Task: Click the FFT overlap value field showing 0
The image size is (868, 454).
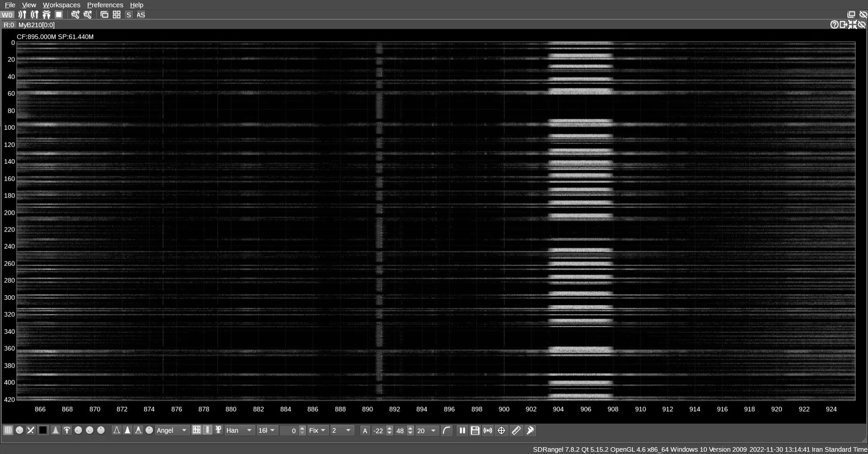Action: coord(289,430)
